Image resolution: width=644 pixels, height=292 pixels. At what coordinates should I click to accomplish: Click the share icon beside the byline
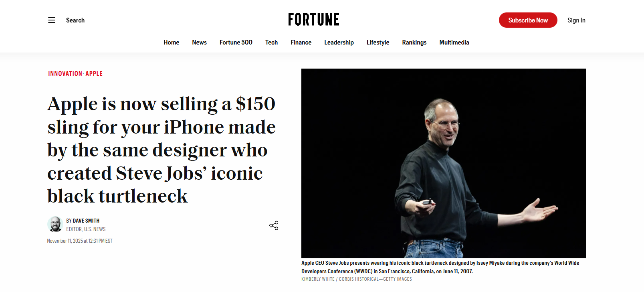[274, 225]
